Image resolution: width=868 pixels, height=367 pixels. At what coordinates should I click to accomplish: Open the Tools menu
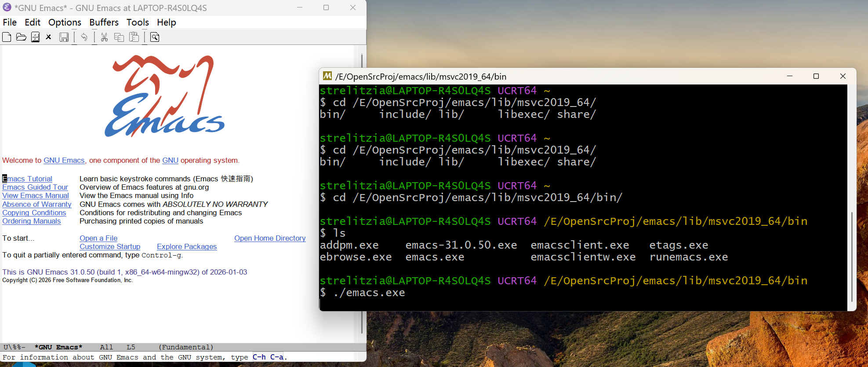[138, 22]
